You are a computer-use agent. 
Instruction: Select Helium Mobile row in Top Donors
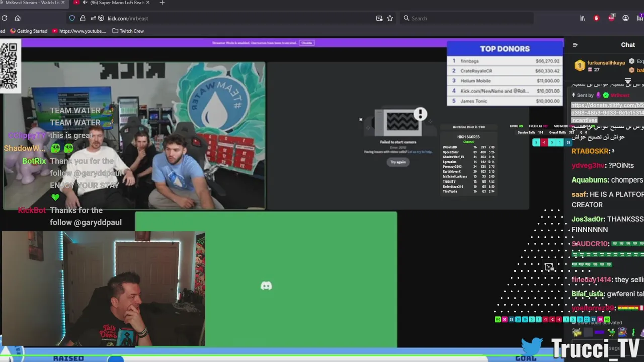tap(505, 81)
